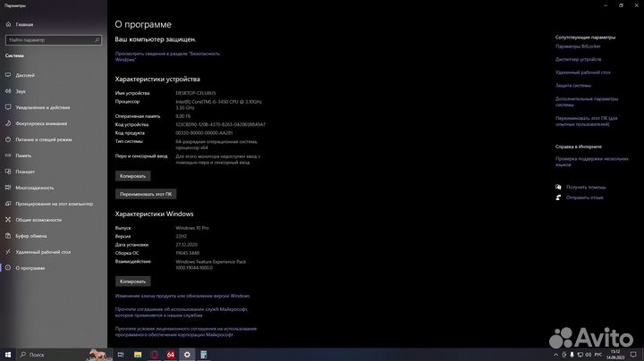The width and height of the screenshot is (644, 361).
Task: Expand hidden system tray icons chevron
Action: tap(555, 355)
